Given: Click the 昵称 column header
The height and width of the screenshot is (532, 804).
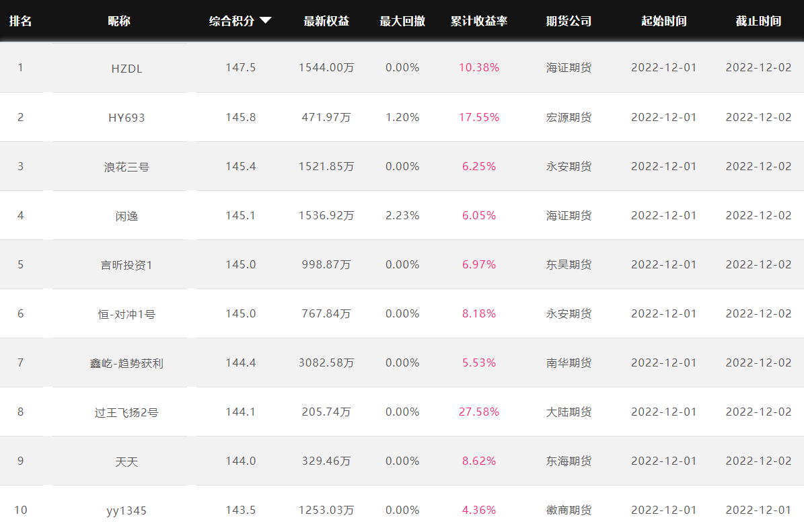Looking at the screenshot, I should click(119, 21).
